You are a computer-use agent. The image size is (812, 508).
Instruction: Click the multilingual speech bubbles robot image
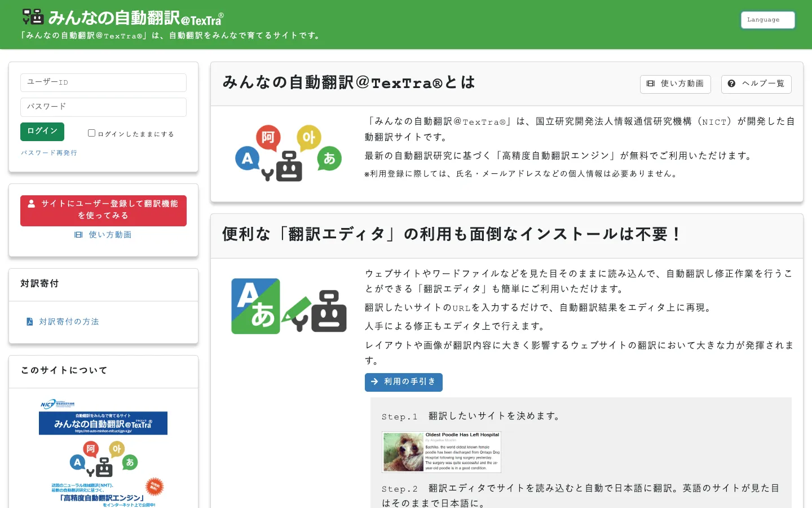[x=288, y=154]
